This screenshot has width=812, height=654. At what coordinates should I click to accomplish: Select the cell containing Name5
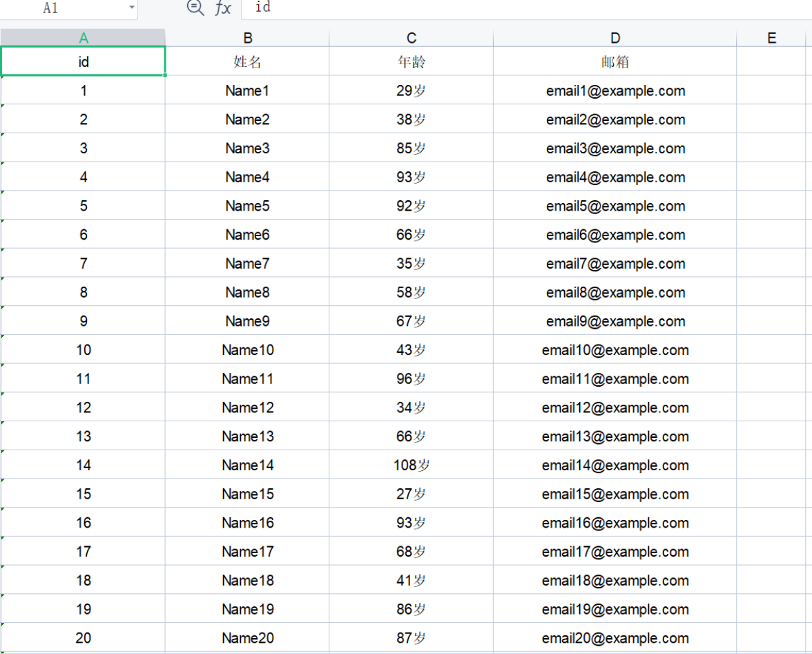[246, 205]
